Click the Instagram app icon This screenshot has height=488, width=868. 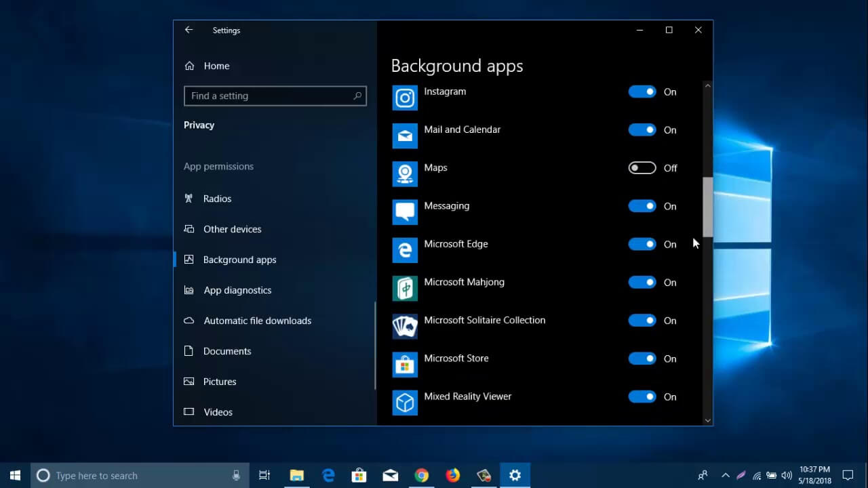405,98
